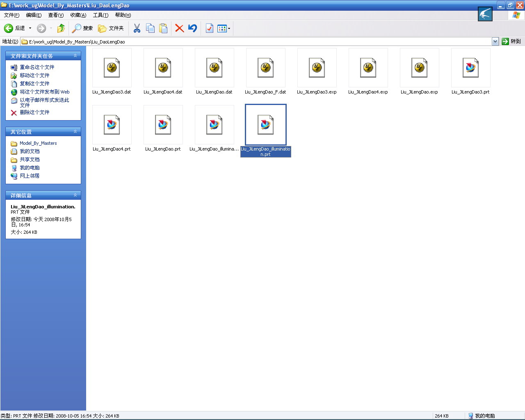Screen dimensions: 525x420
Task: Click the highlighted Liu_JiLengDao_illumination.prt file name
Action: tap(266, 152)
